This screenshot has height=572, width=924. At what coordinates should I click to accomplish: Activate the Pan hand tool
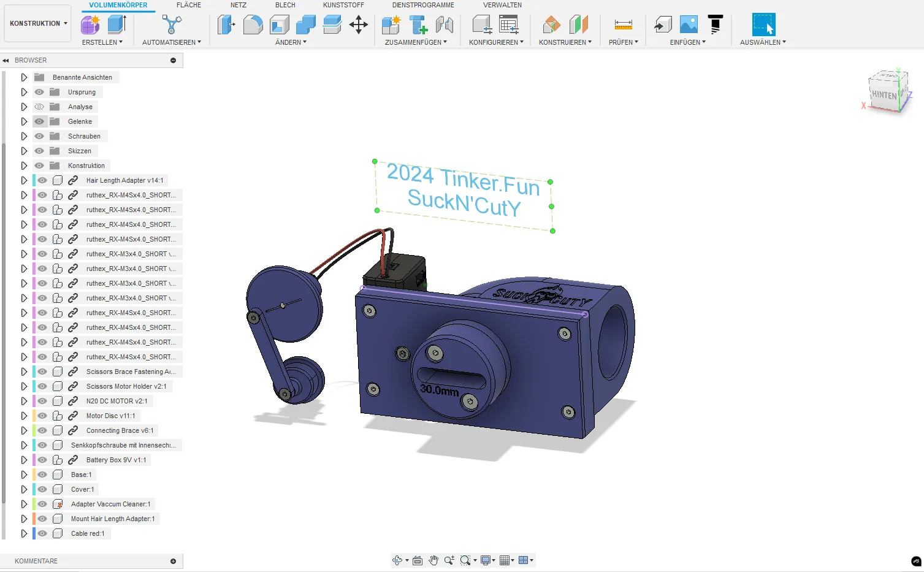pyautogui.click(x=433, y=560)
